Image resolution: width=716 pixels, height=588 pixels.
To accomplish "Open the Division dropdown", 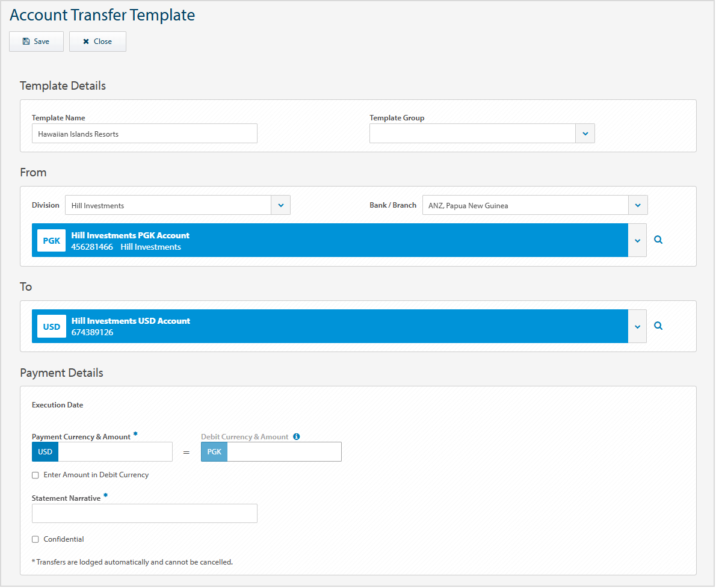I will [280, 205].
